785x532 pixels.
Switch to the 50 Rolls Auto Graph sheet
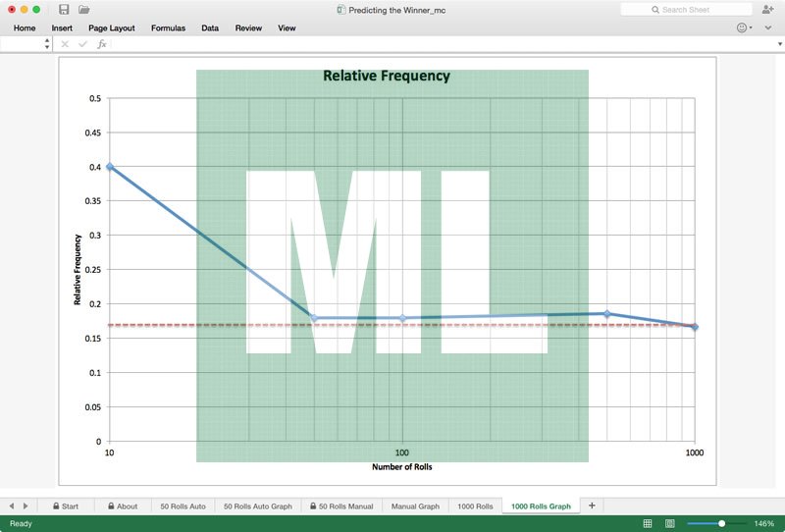tap(257, 506)
